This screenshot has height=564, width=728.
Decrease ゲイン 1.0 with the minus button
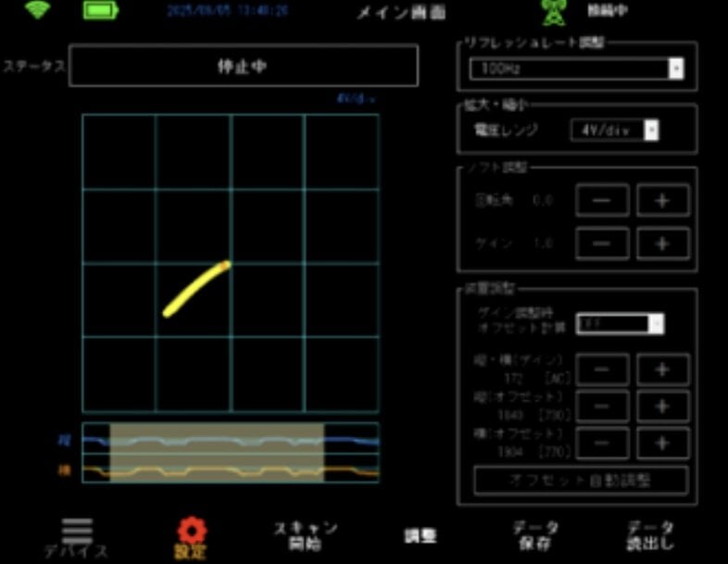(602, 244)
